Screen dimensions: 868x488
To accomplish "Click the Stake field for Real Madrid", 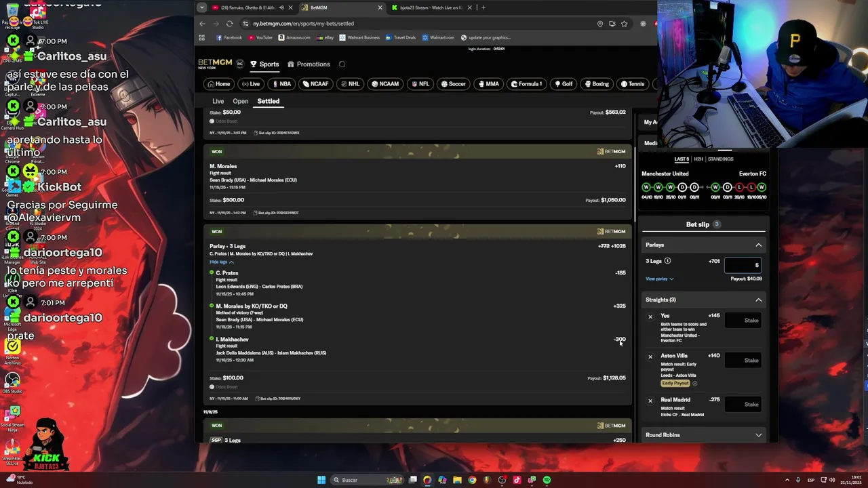I will click(x=743, y=404).
